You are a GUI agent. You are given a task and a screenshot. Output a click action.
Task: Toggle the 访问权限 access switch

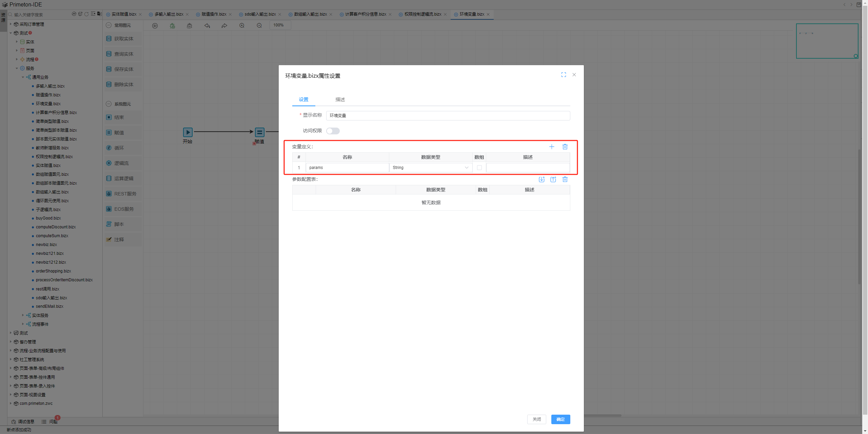pyautogui.click(x=333, y=131)
